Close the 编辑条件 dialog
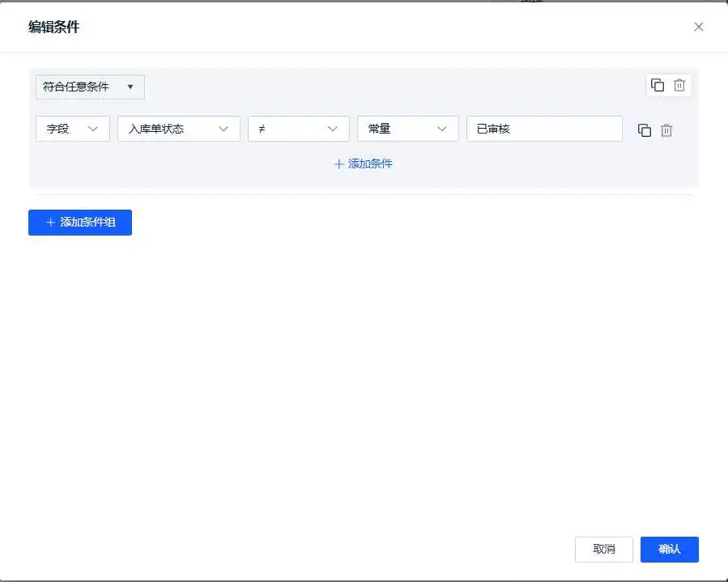Screen dimensions: 728x582 pyautogui.click(x=698, y=26)
